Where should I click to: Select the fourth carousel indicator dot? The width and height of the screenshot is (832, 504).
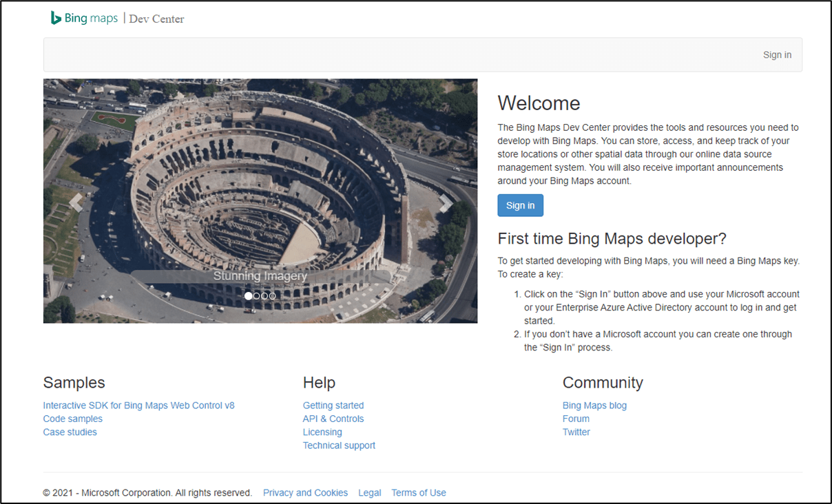tap(273, 295)
